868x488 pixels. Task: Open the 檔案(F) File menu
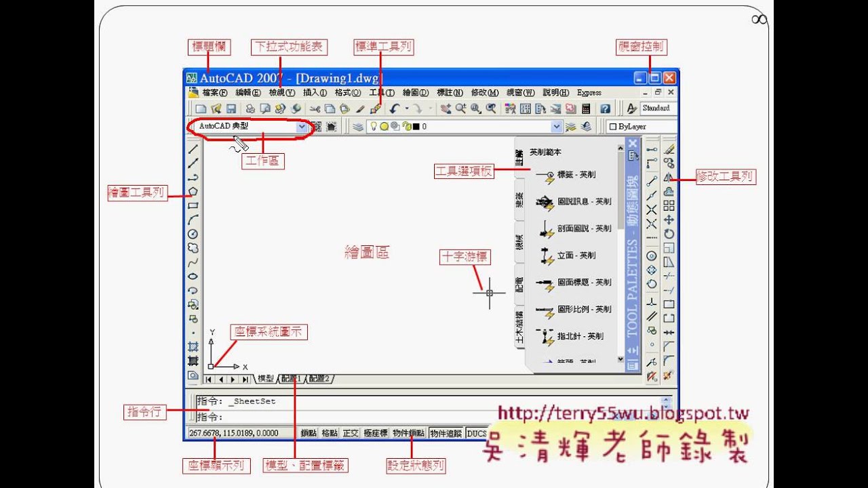pyautogui.click(x=214, y=93)
